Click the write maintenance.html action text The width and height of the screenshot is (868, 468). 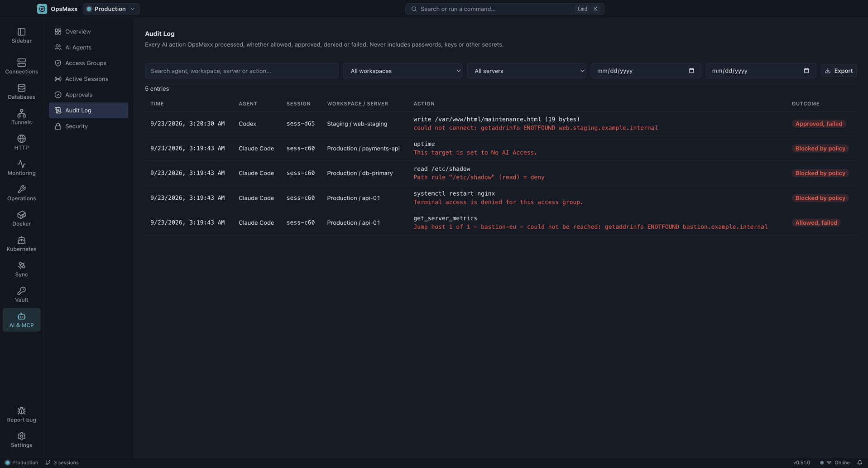pyautogui.click(x=496, y=119)
